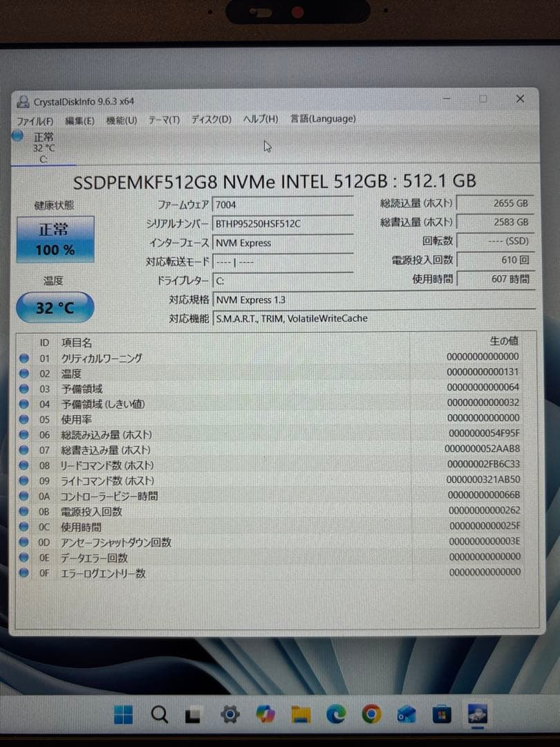Viewport: 560px width, 747px height.
Task: Click the status dot for 0F エラーログエントリー数
Action: point(24,573)
